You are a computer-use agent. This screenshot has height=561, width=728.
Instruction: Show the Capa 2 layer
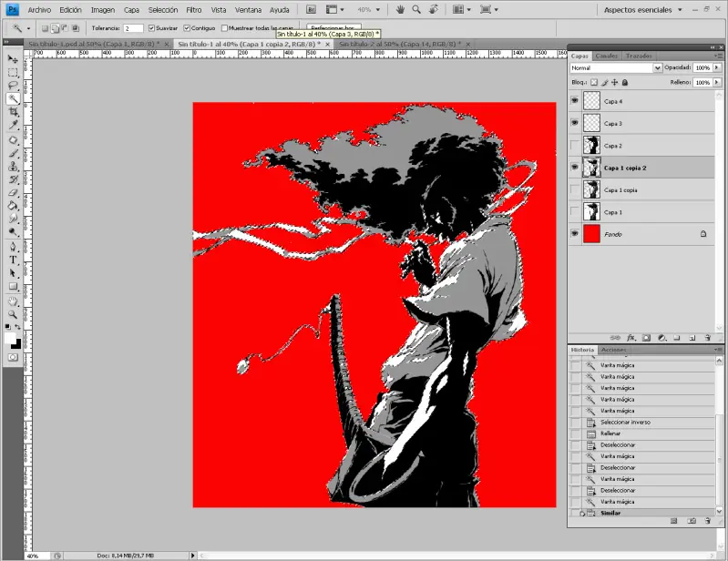575,145
